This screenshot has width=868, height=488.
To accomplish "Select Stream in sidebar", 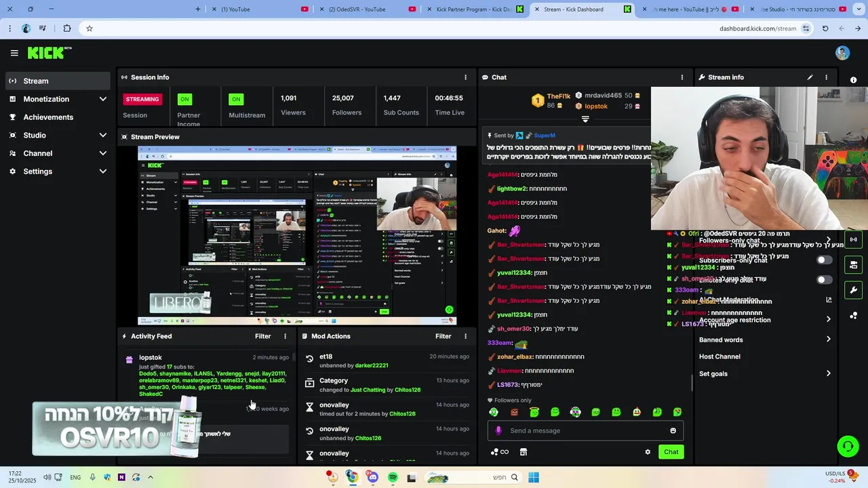I will (57, 81).
